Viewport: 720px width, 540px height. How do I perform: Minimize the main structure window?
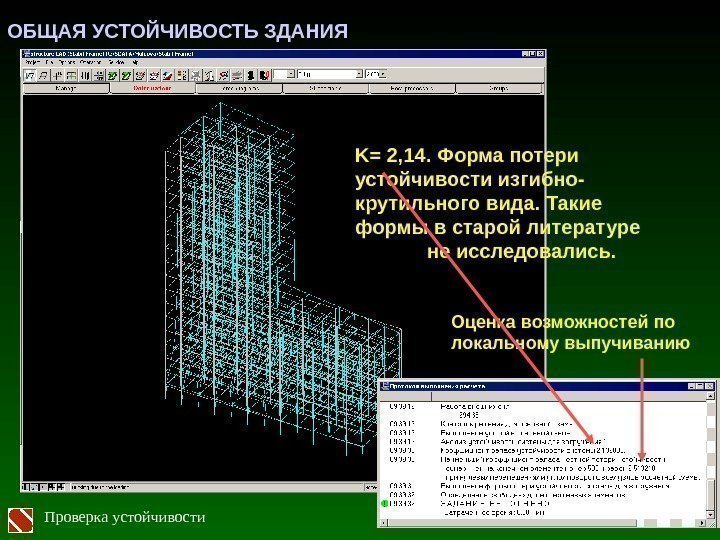click(525, 54)
